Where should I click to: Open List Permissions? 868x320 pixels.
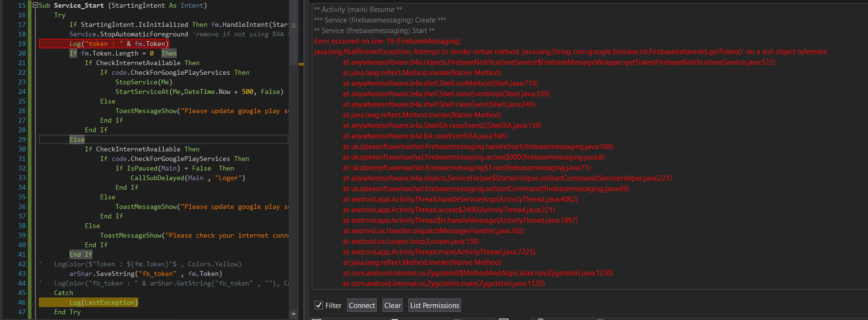434,305
